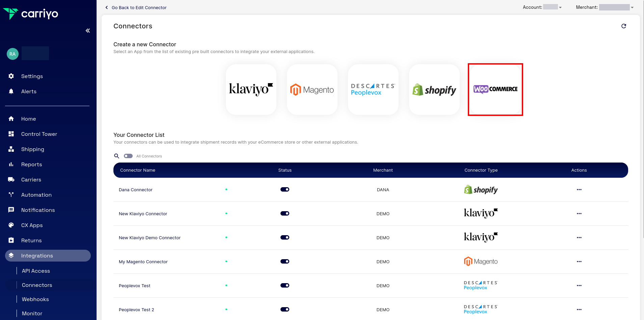Image resolution: width=644 pixels, height=320 pixels.
Task: Go to Carriers
Action: tap(31, 179)
